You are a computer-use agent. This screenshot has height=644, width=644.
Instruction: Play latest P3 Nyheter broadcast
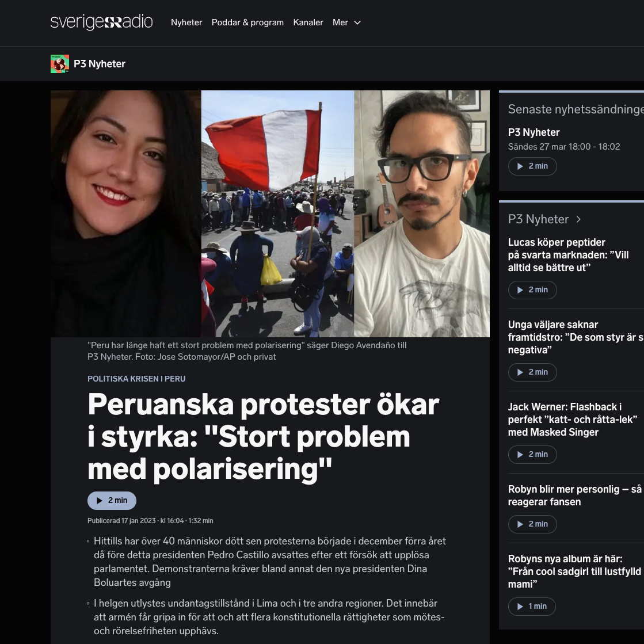[532, 166]
